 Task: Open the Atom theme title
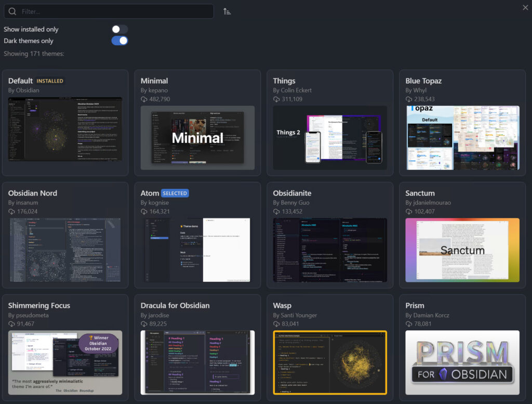(150, 193)
